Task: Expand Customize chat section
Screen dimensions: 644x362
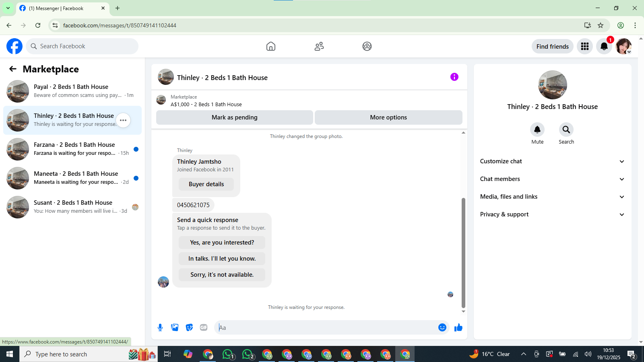Action: coord(552,161)
